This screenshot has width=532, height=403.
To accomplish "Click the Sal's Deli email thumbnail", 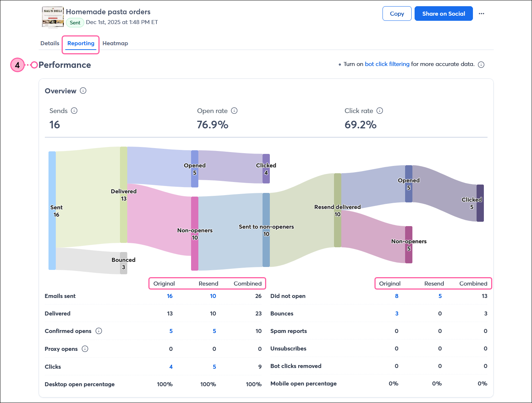I will (x=53, y=17).
